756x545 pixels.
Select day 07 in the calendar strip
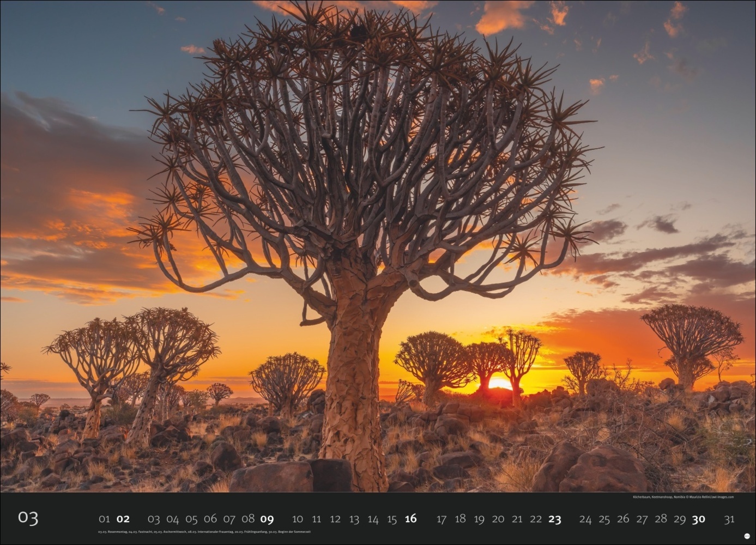coord(229,519)
